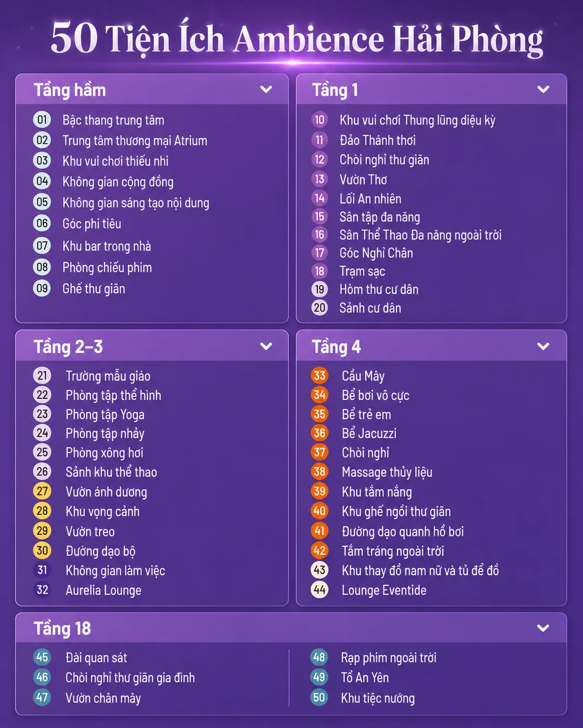This screenshot has width=583, height=728.
Task: Select the teal 50 badge for Khu tiệc nướng
Action: pyautogui.click(x=319, y=697)
